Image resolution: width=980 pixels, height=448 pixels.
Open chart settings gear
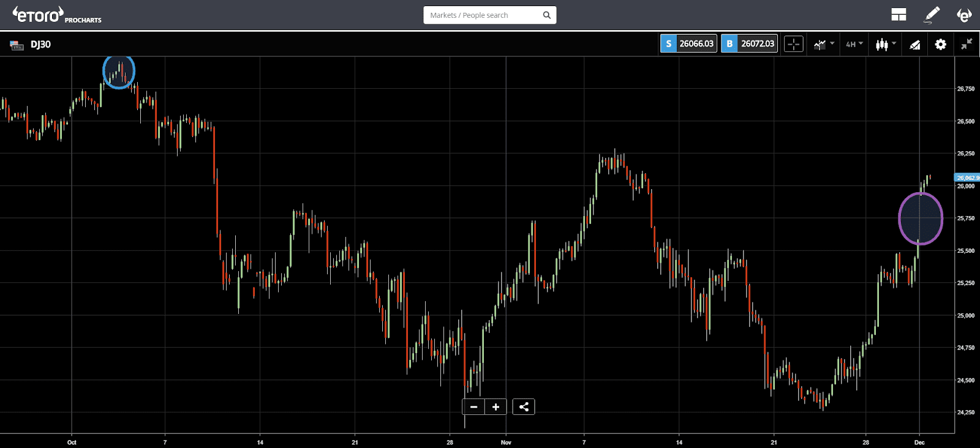tap(940, 44)
